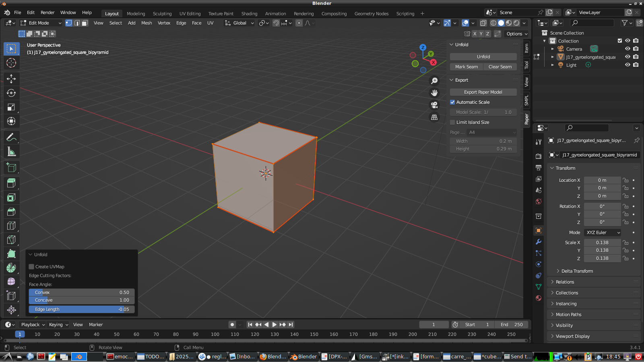Image resolution: width=644 pixels, height=362 pixels.
Task: Click the Wireframe shading mode icon
Action: point(493,23)
